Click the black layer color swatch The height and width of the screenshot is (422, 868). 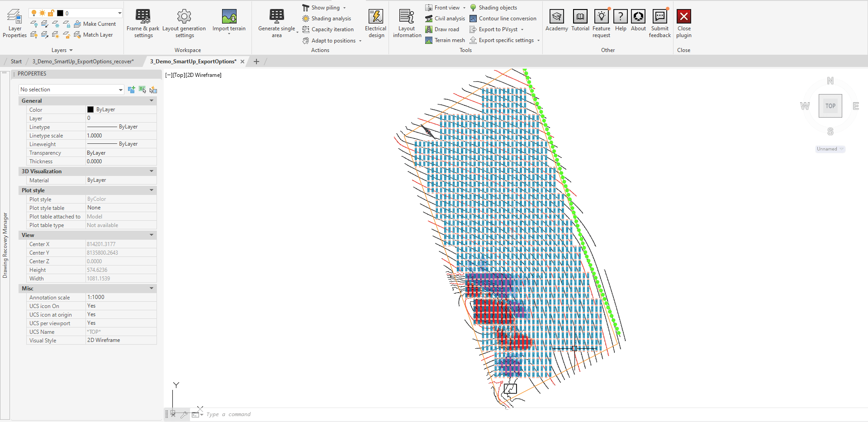tap(60, 13)
